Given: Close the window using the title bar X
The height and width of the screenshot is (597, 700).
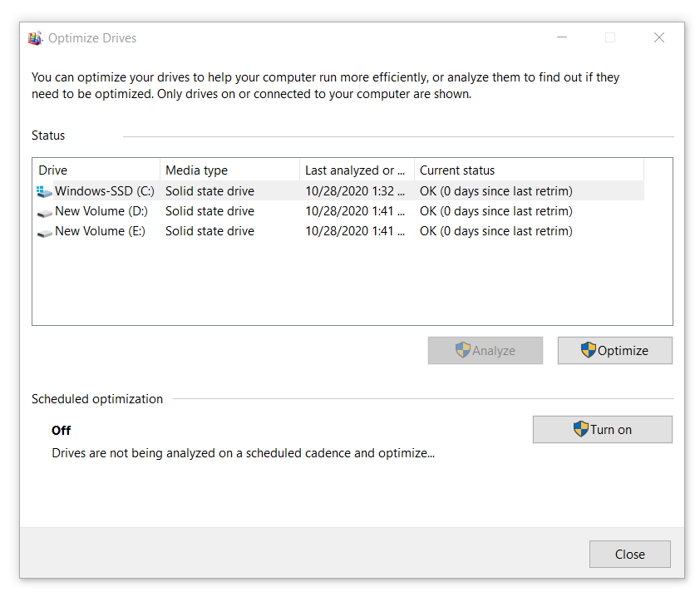Looking at the screenshot, I should (658, 37).
